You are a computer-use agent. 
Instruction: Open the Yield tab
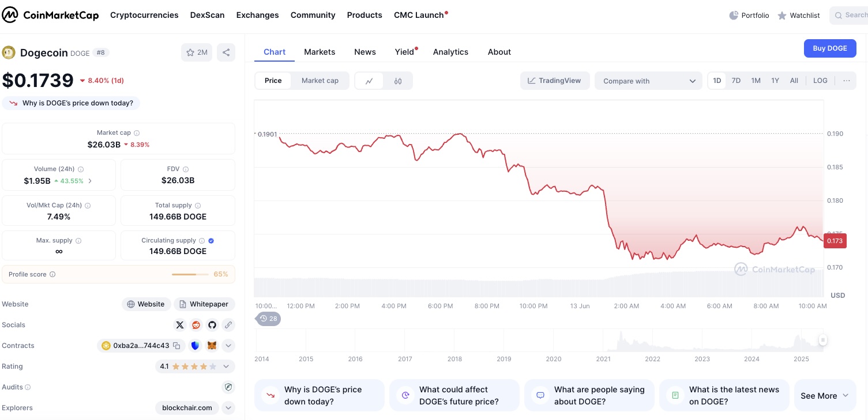tap(405, 52)
